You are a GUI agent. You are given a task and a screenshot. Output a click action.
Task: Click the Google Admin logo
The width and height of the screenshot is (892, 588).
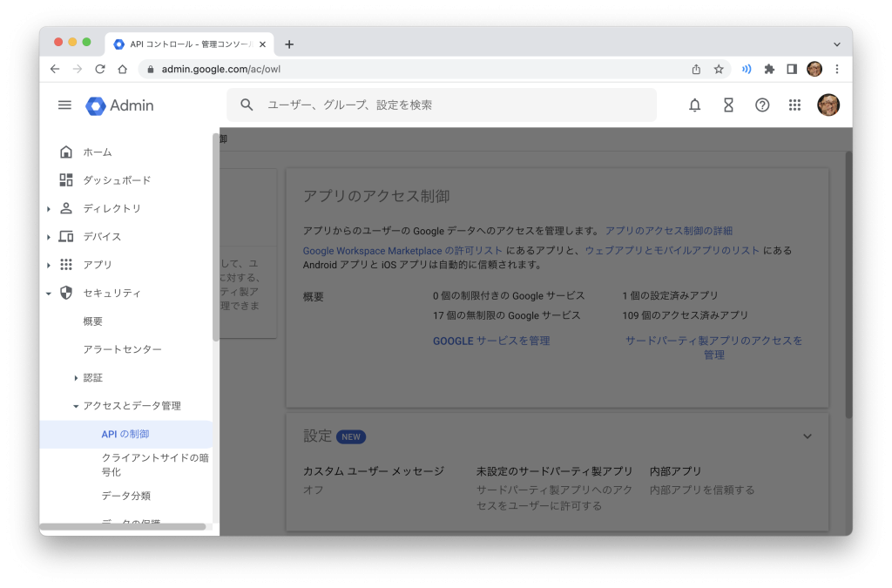pyautogui.click(x=119, y=105)
